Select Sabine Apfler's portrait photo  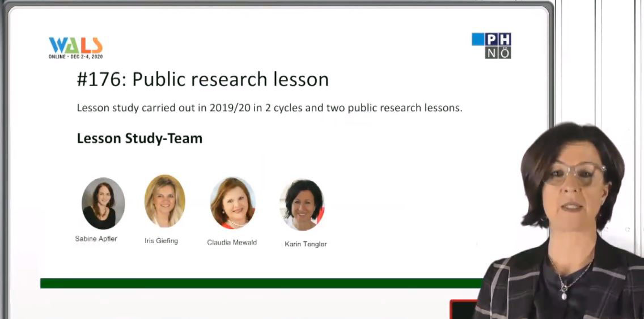[x=103, y=203]
